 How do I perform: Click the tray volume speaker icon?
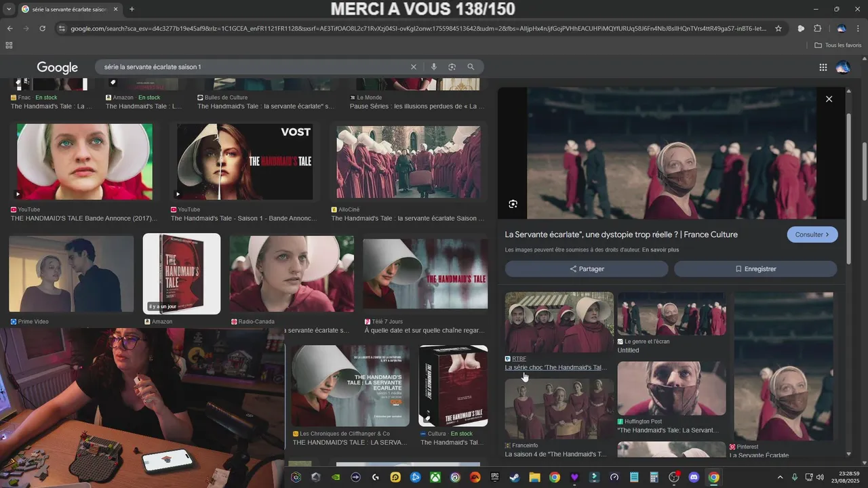click(x=820, y=477)
